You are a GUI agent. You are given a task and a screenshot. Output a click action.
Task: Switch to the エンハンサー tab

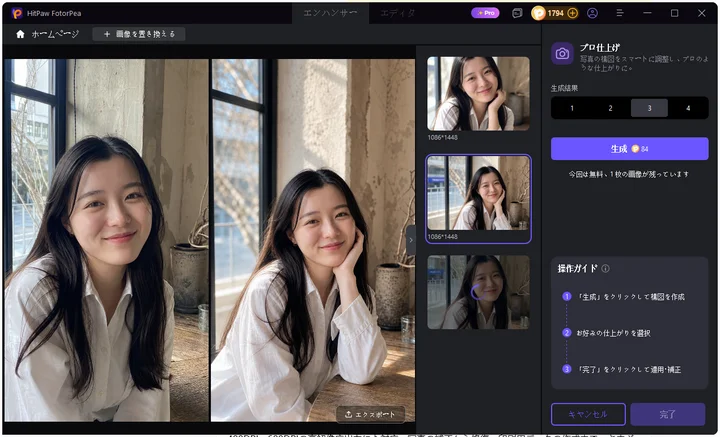[330, 13]
